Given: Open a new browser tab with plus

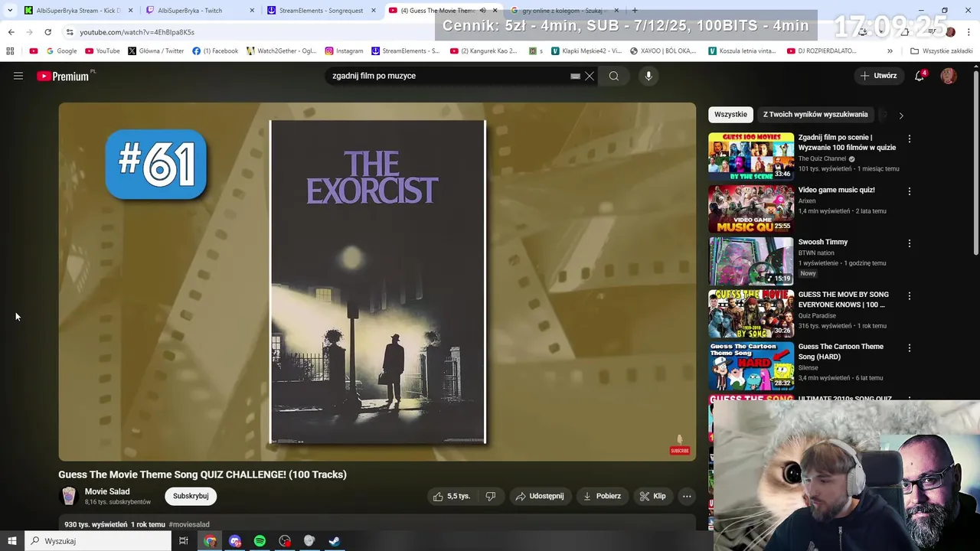Looking at the screenshot, I should click(x=635, y=11).
